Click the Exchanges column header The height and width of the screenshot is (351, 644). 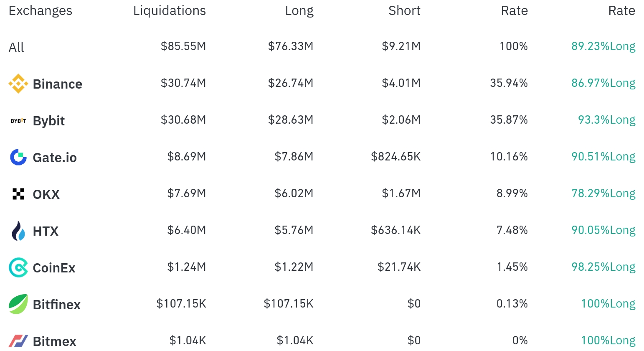pos(41,11)
